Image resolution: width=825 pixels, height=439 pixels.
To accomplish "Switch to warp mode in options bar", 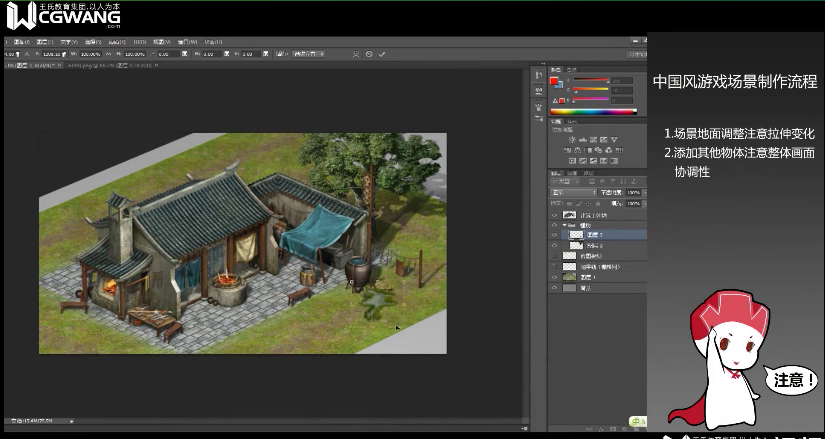I will 354,54.
